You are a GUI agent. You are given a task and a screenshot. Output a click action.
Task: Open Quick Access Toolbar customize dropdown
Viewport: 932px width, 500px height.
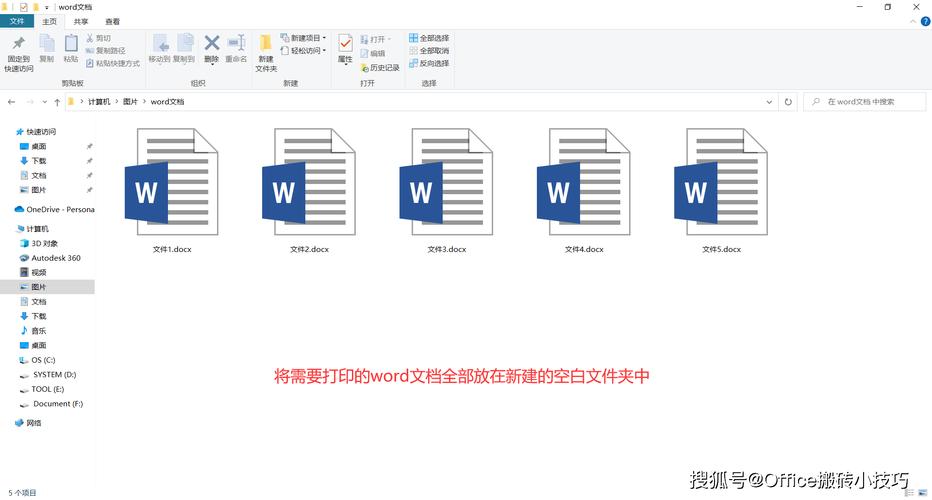pyautogui.click(x=46, y=7)
